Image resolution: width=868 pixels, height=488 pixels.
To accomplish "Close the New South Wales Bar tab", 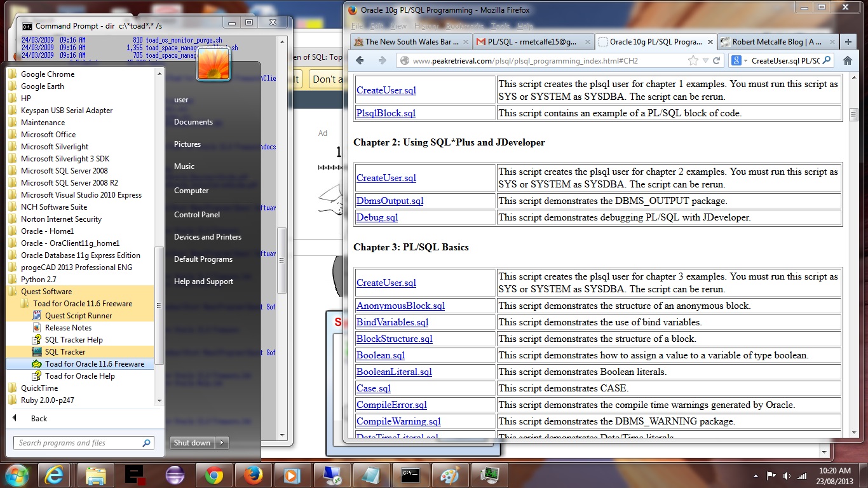I will click(465, 42).
